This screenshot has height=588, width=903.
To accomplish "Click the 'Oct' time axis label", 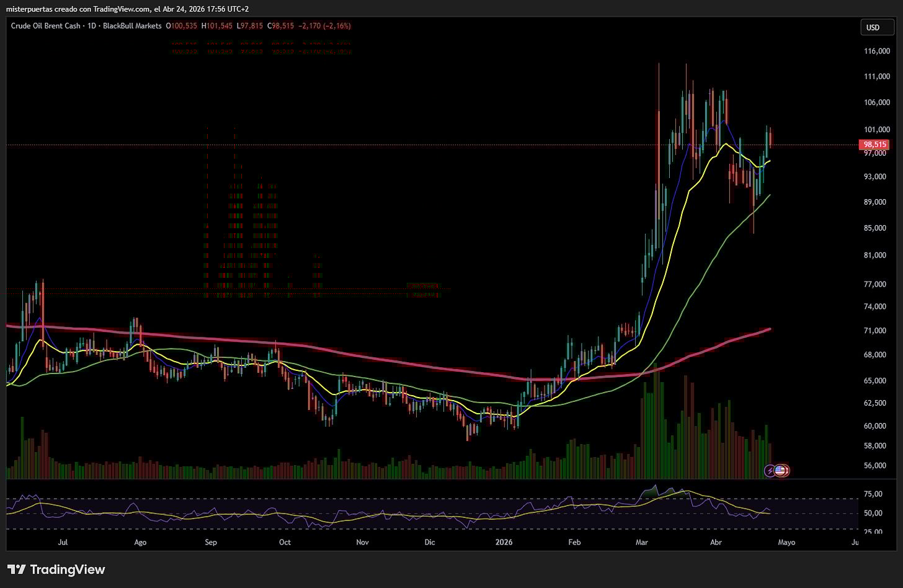I will [x=285, y=542].
